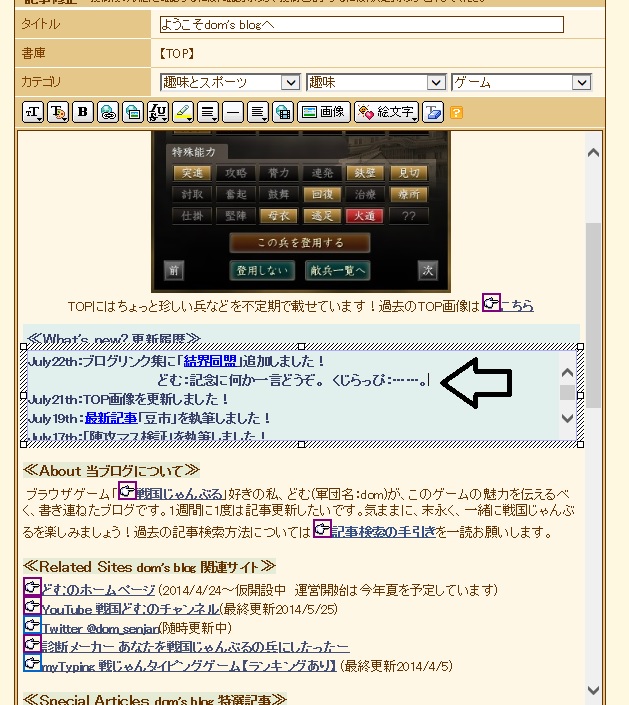Click down arrow in What's new box scrollbar
This screenshot has height=705, width=629.
click(x=567, y=418)
